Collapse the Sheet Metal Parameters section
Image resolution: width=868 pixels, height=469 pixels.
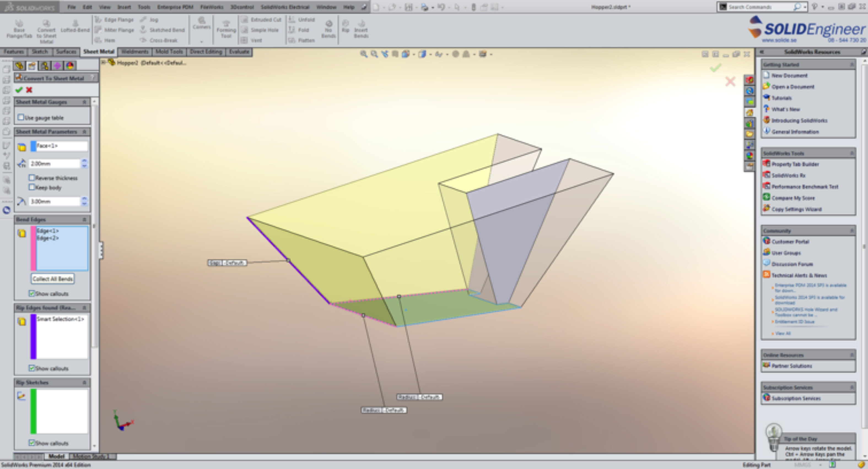point(84,132)
